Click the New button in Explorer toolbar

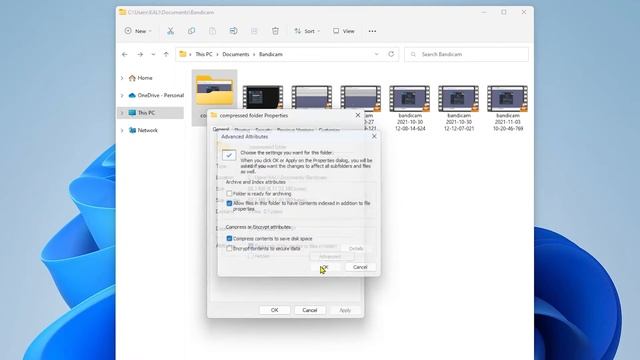(138, 31)
